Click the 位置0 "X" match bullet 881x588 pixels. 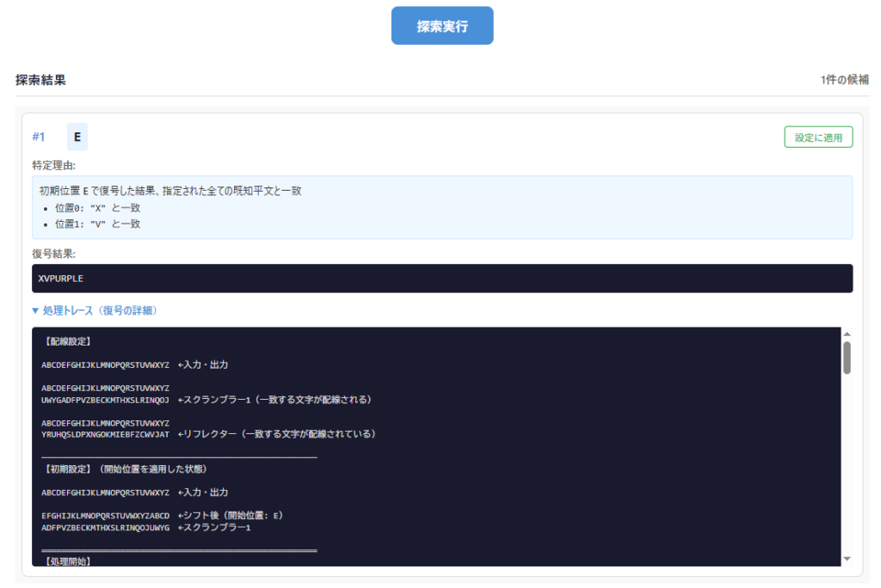[x=97, y=208]
